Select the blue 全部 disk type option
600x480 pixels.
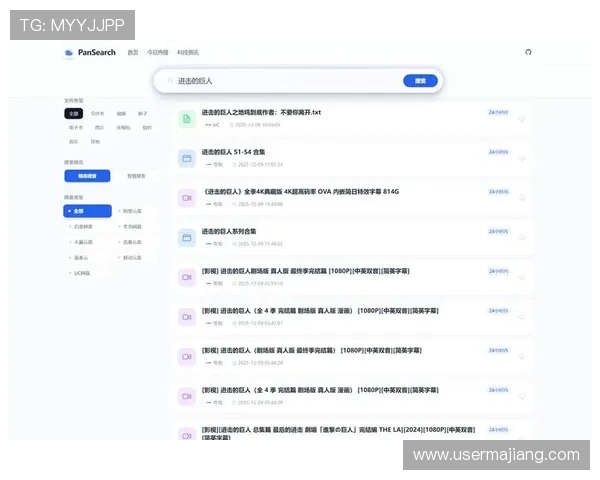point(88,211)
